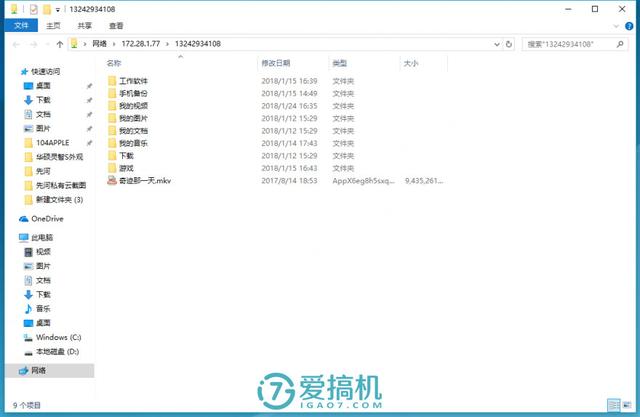Open 新建文件夹 (3) in sidebar
The width and height of the screenshot is (640, 417).
point(53,200)
